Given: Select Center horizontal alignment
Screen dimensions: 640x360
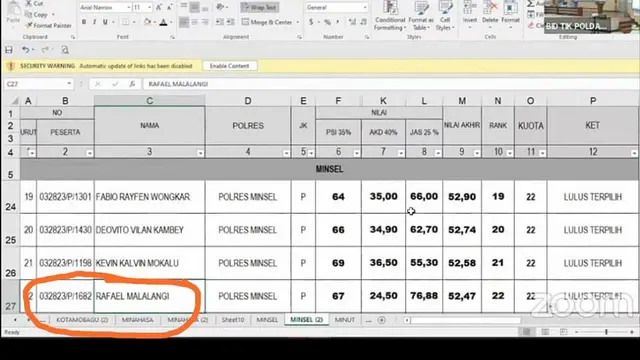Looking at the screenshot, I should click(x=195, y=22).
